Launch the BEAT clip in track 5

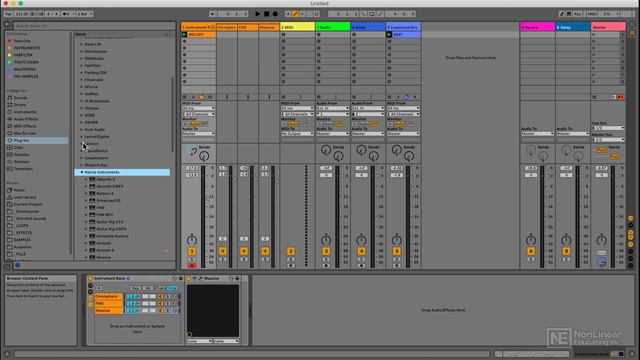point(389,35)
